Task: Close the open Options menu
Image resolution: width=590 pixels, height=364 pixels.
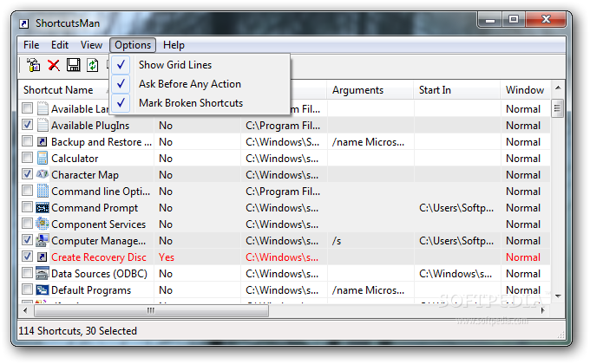Action: click(133, 45)
